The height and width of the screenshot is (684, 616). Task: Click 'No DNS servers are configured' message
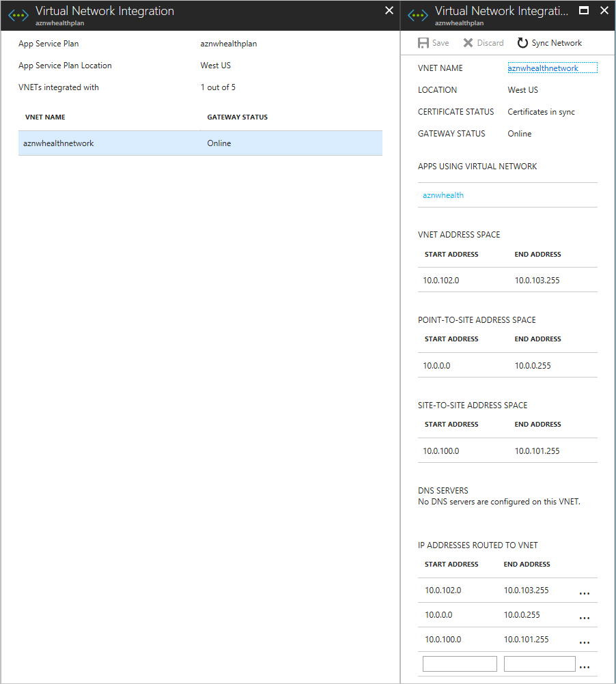tap(499, 502)
